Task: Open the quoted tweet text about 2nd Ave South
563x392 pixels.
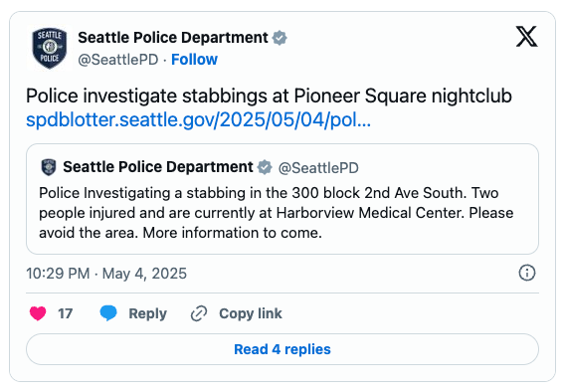Action: 277,213
